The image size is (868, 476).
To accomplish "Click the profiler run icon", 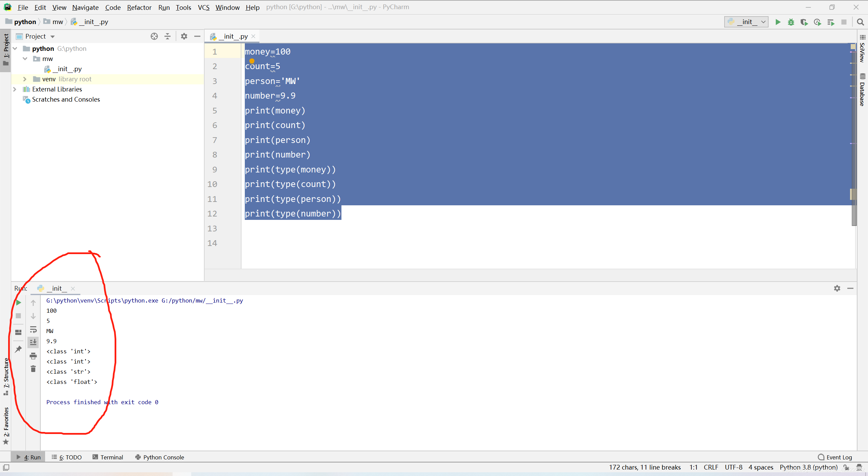I will [817, 22].
